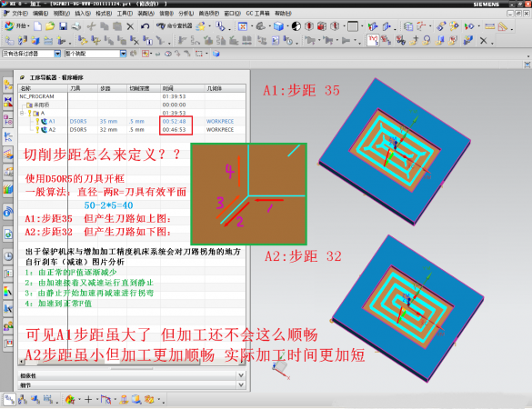Open the clock history tab in left sidebar
This screenshot has height=409, width=532.
pyautogui.click(x=8, y=256)
